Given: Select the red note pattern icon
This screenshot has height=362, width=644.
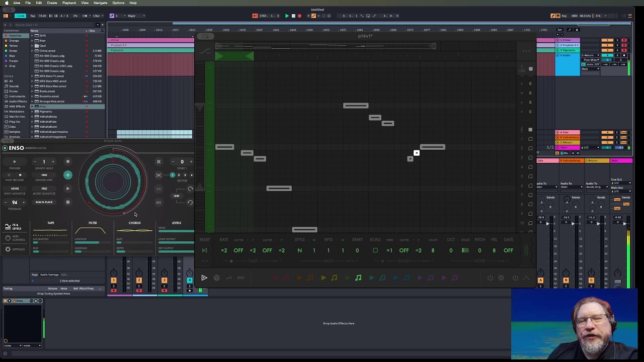Looking at the screenshot, I should (x=286, y=278).
